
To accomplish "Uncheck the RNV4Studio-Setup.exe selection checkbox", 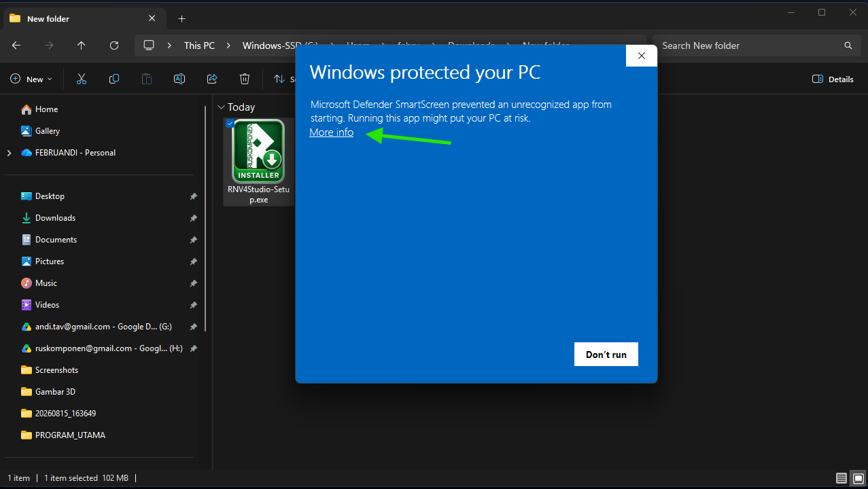I will pyautogui.click(x=230, y=123).
